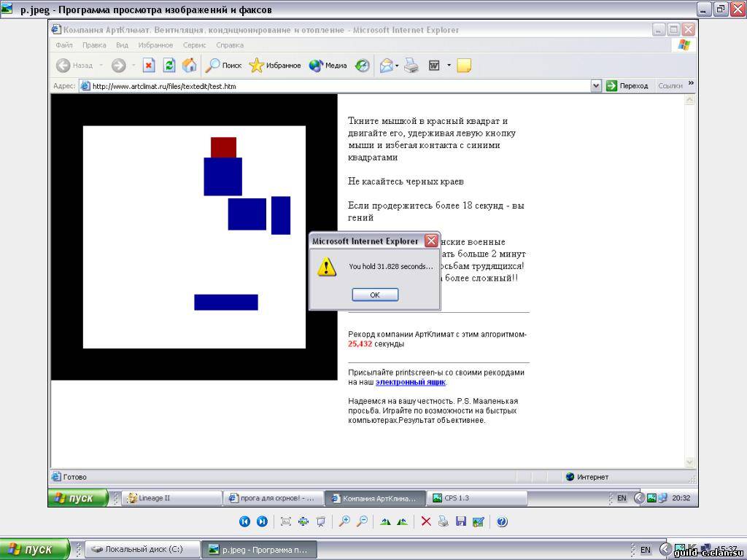
Task: Switch to CPS 1.3 taskbar button
Action: (x=477, y=498)
